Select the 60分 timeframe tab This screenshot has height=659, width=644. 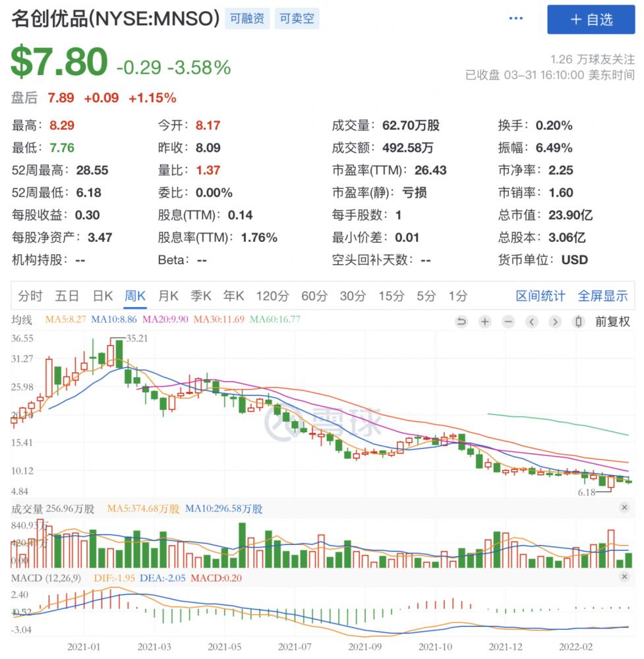[x=314, y=296]
